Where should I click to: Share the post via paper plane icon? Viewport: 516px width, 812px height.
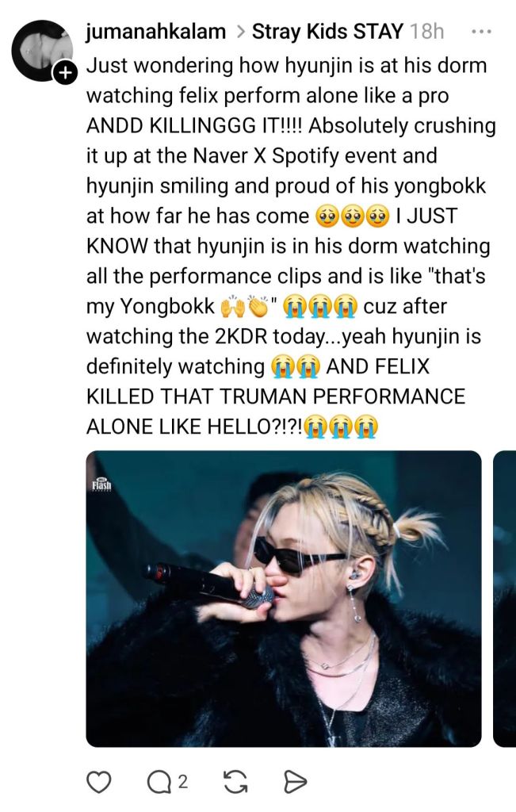coord(295,781)
